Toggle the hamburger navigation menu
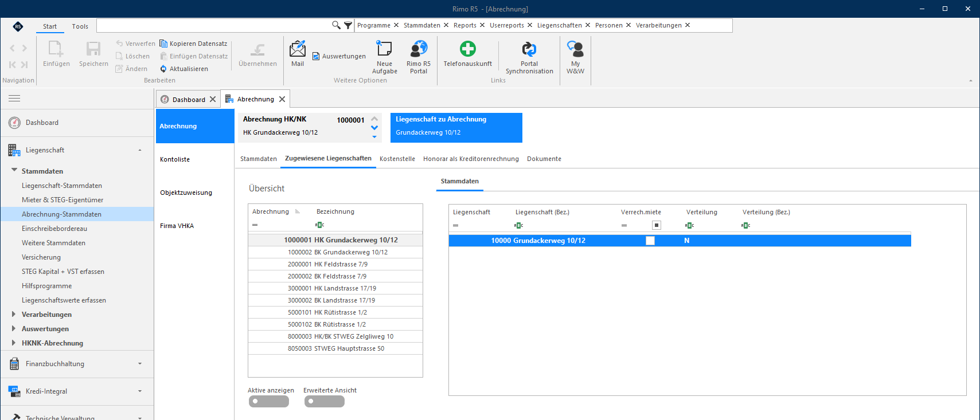The image size is (980, 420). click(x=14, y=99)
